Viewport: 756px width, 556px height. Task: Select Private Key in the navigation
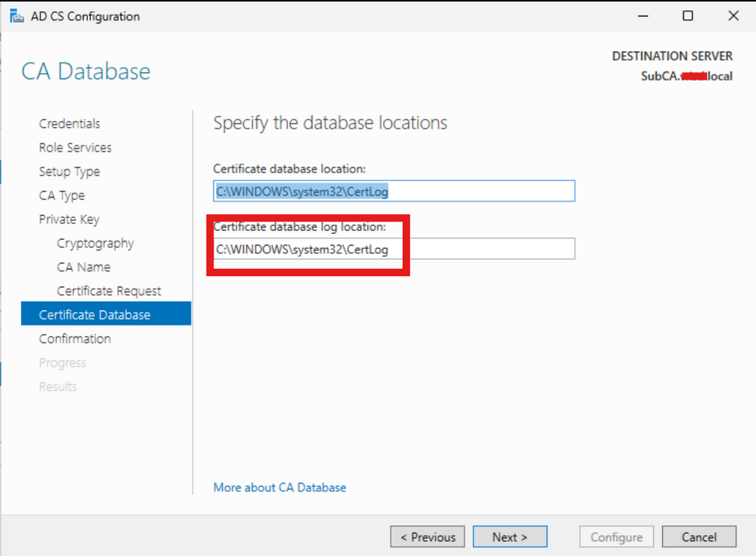69,220
